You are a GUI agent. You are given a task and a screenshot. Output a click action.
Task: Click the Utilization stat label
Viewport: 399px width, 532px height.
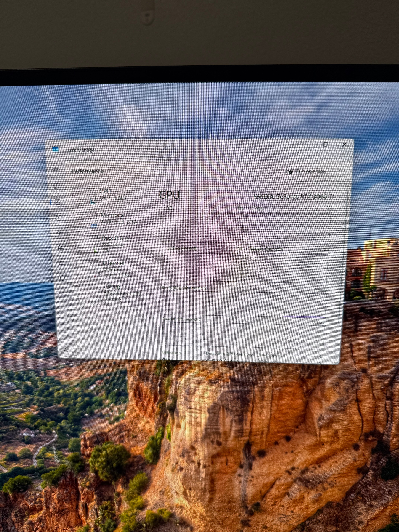click(171, 353)
